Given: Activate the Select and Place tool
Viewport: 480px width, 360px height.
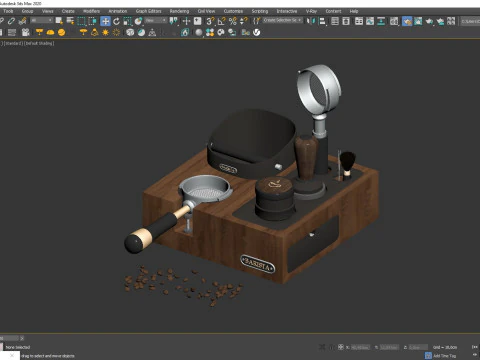Looking at the screenshot, I should click(x=138, y=21).
